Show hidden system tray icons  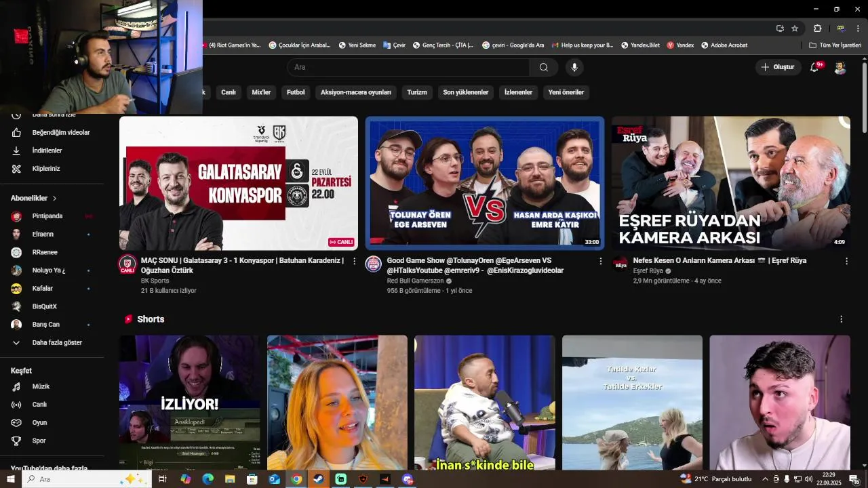(766, 479)
